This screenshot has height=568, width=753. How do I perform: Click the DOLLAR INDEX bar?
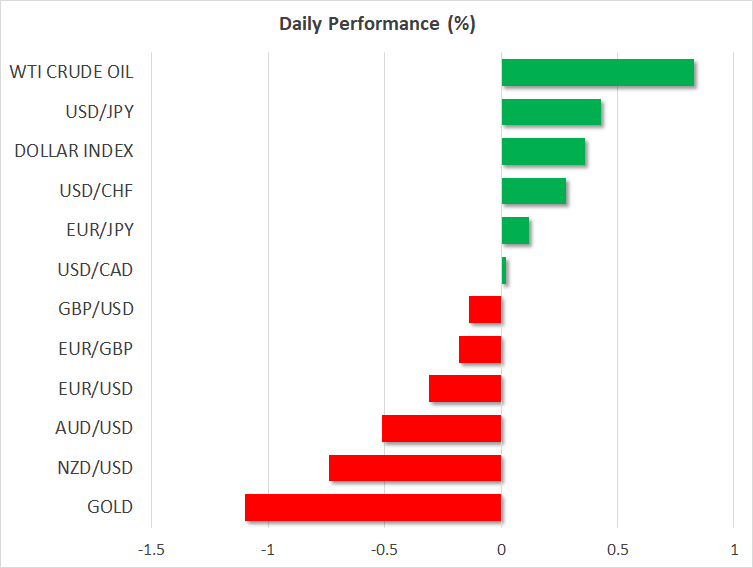tap(543, 152)
